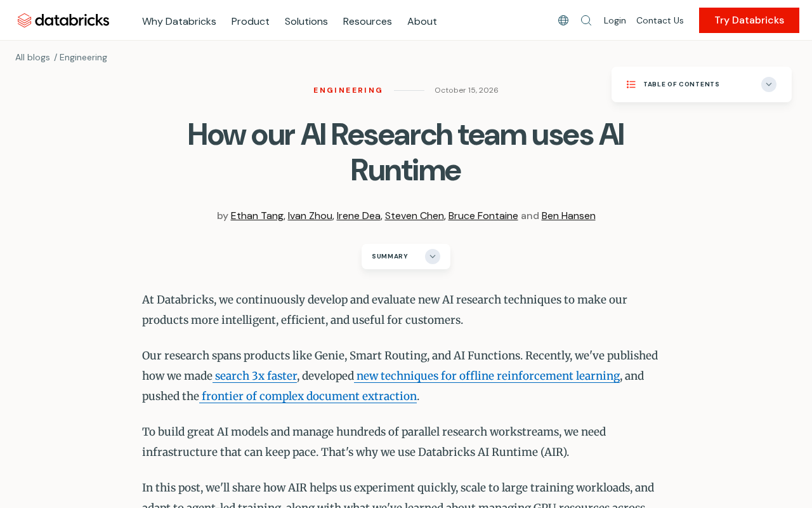This screenshot has height=508, width=812.
Task: Open author Ethan Tang's profile
Action: (x=257, y=216)
